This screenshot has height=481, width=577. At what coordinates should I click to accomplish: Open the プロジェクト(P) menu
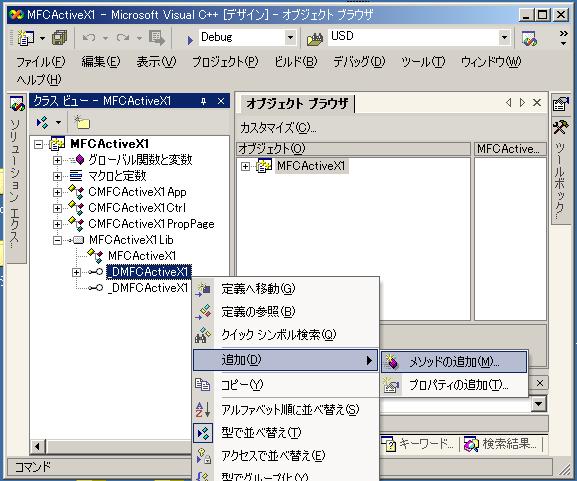[225, 62]
